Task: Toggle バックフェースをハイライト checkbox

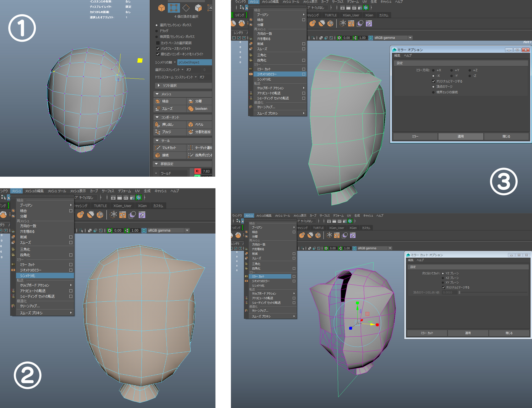Action: pos(158,49)
